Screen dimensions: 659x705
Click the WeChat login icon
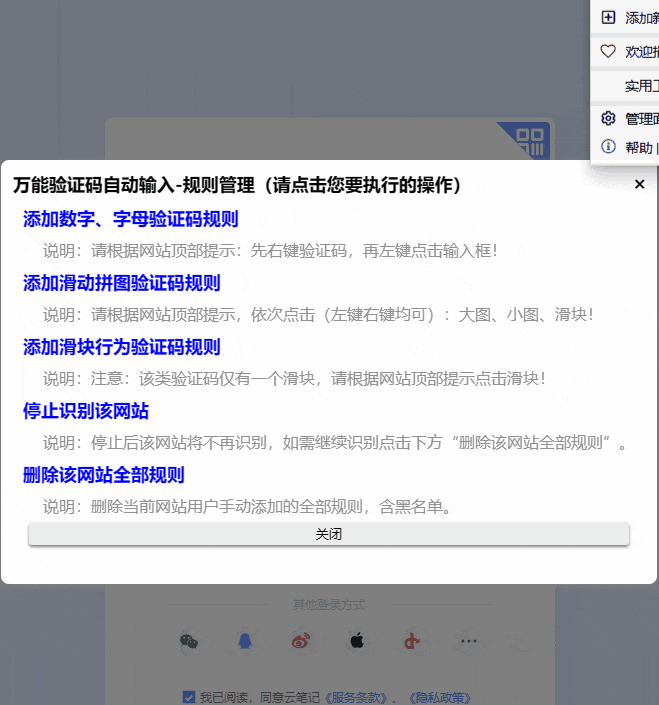pos(189,641)
